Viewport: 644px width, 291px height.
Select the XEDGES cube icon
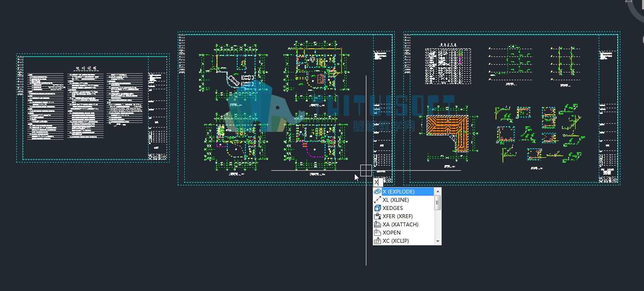tap(378, 208)
